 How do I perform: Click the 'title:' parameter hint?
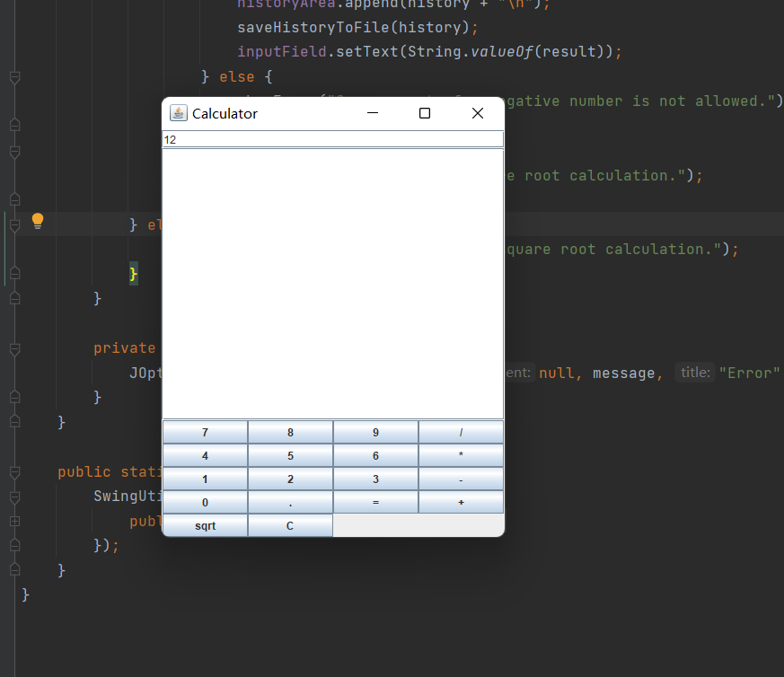pos(695,373)
